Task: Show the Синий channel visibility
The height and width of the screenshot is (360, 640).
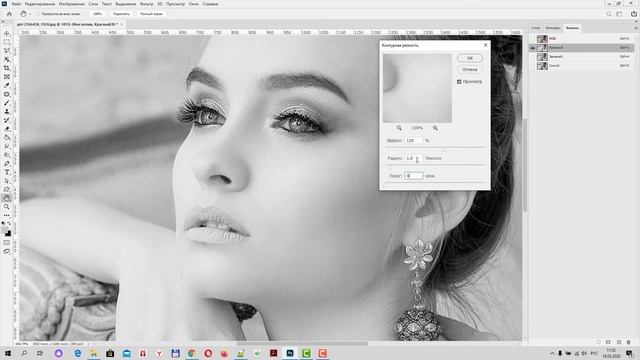Action: (533, 66)
